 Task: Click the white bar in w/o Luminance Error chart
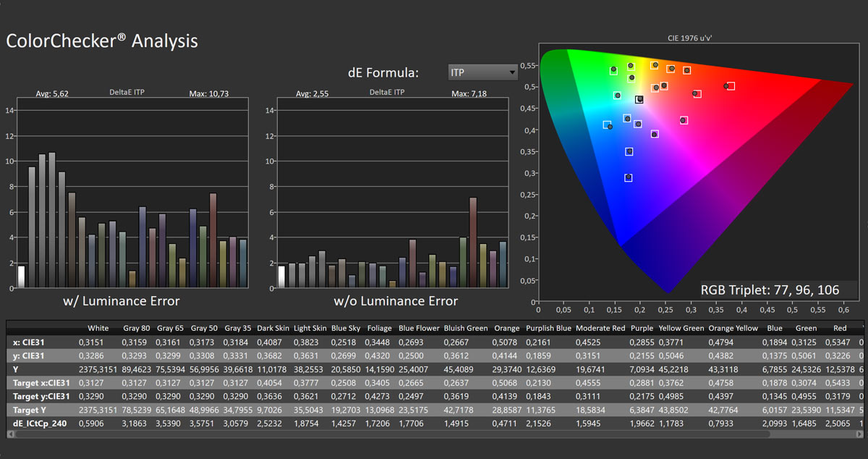point(282,277)
